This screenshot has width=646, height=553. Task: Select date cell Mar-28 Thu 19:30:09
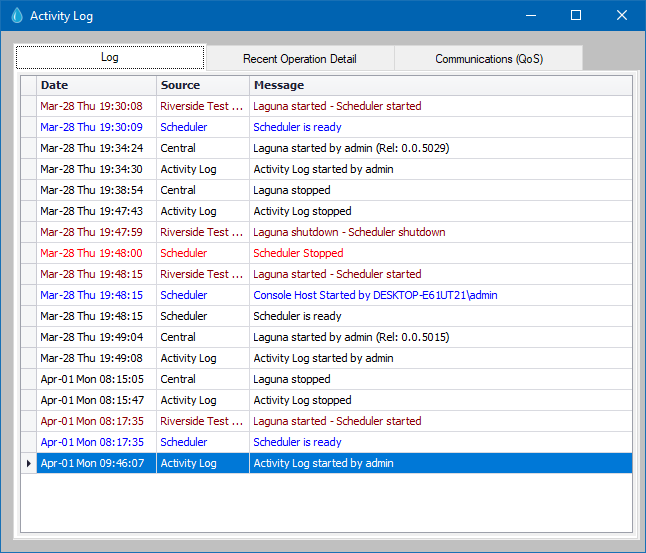[96, 127]
